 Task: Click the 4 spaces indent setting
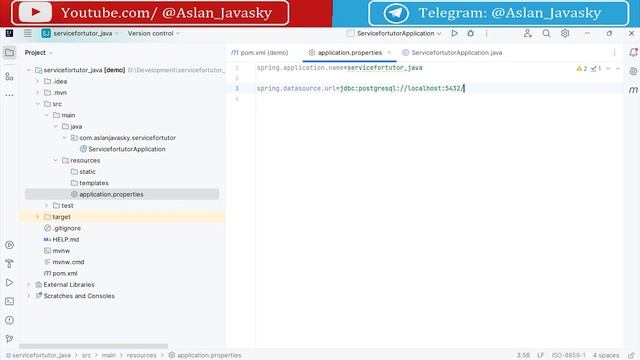click(606, 356)
